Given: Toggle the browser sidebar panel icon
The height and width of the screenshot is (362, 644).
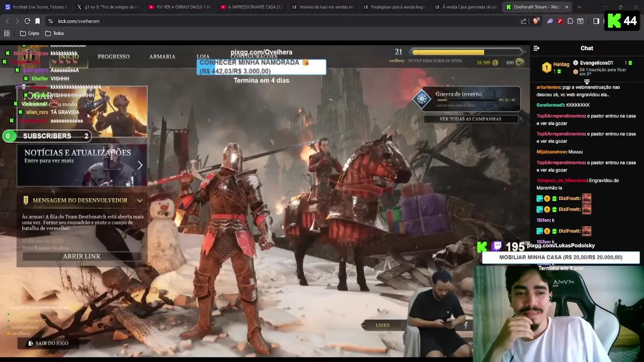Looking at the screenshot, I should [x=596, y=21].
